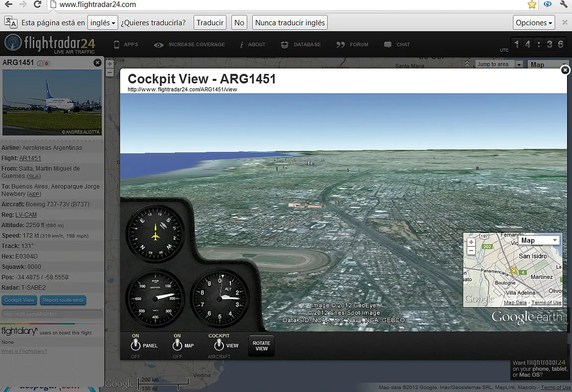Open the Chat menu item
Screen dimensions: 572x392
pos(397,45)
